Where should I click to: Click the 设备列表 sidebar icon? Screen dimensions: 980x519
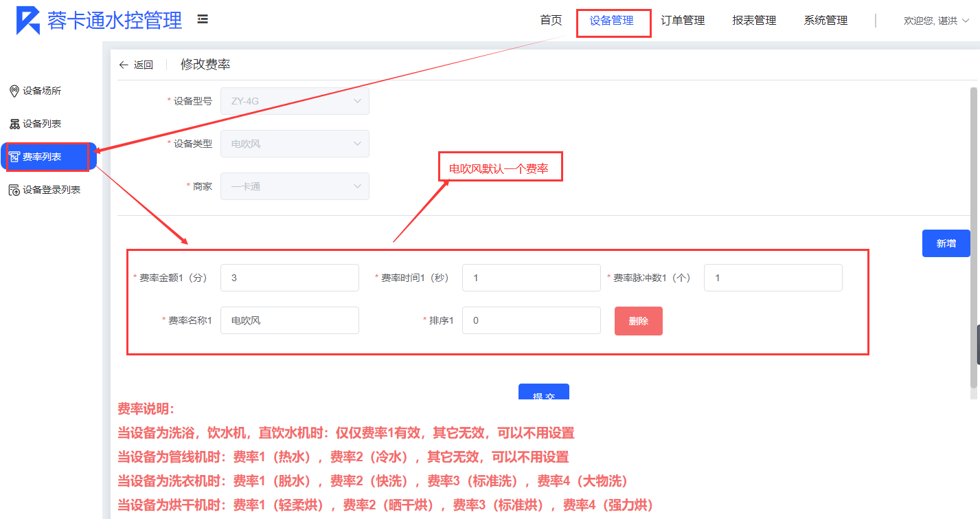coord(14,124)
